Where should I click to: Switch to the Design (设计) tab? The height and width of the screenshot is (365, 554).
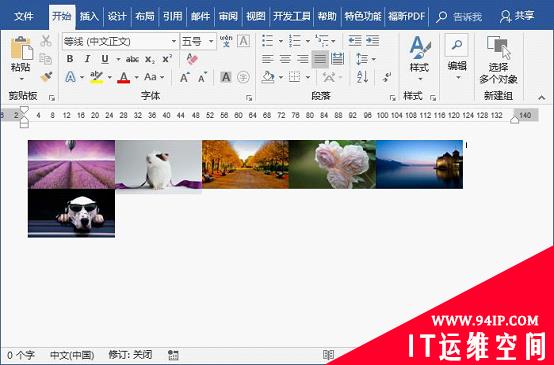point(117,16)
